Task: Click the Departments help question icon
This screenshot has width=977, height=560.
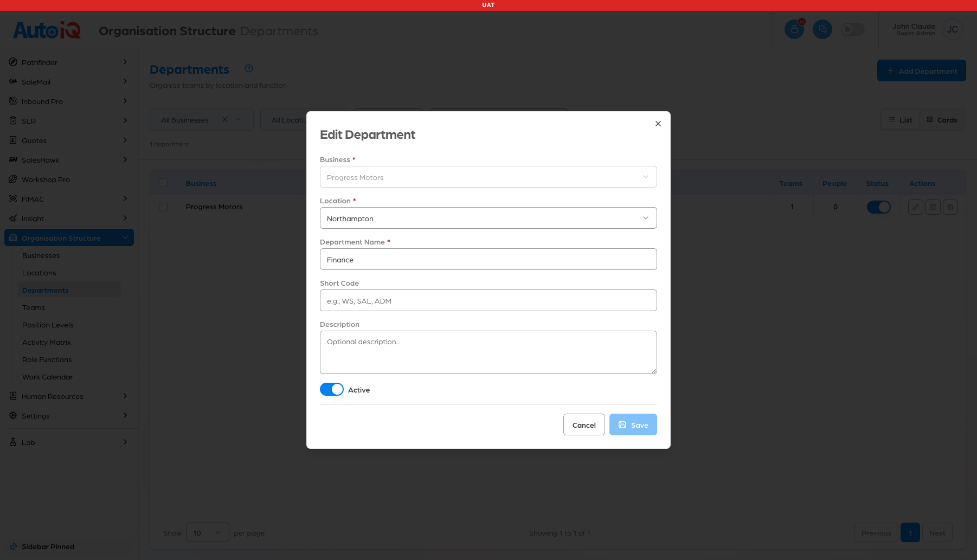Action: coord(249,68)
